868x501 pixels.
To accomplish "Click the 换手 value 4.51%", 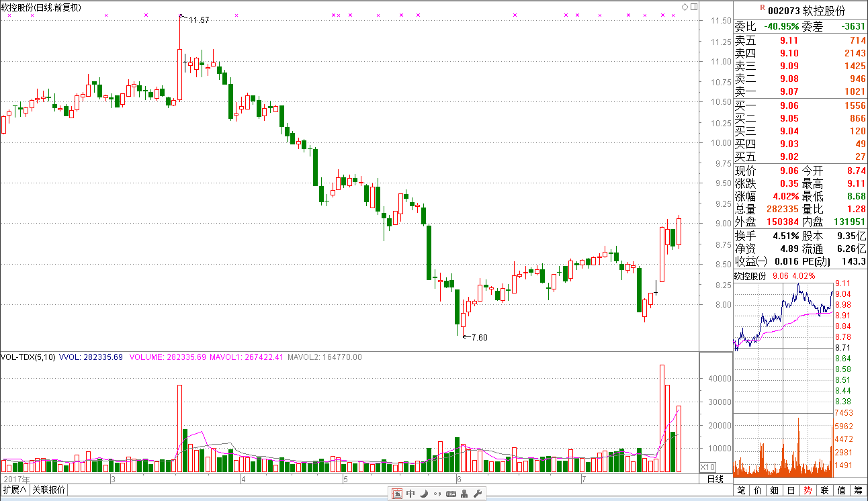I will tap(785, 236).
